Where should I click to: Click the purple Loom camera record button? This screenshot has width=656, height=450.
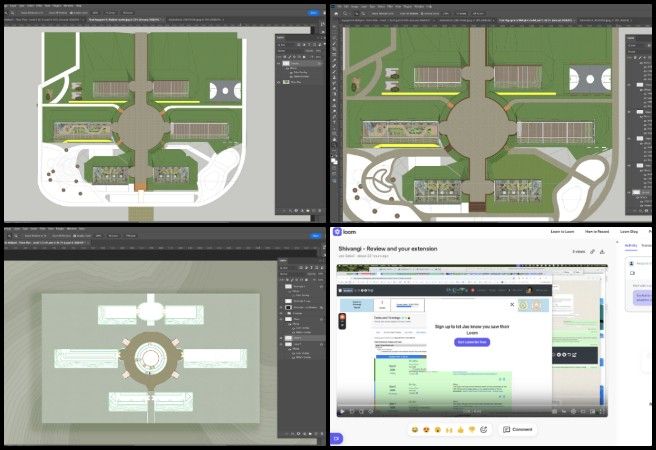point(337,438)
